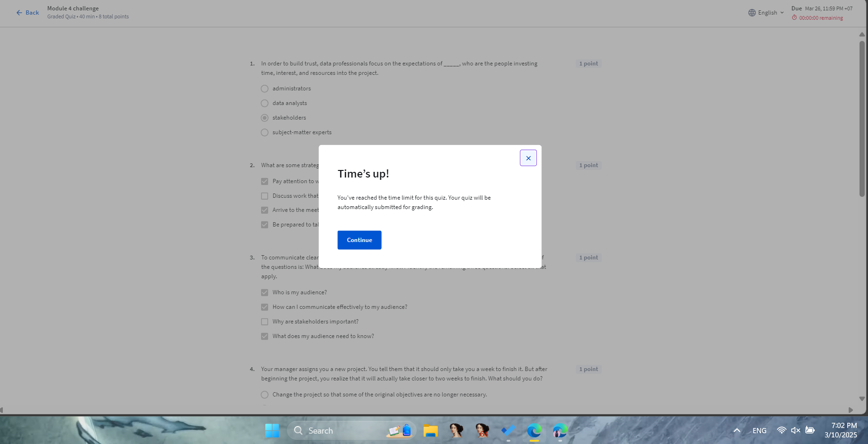
Task: Click the muted speaker volume icon
Action: click(795, 430)
